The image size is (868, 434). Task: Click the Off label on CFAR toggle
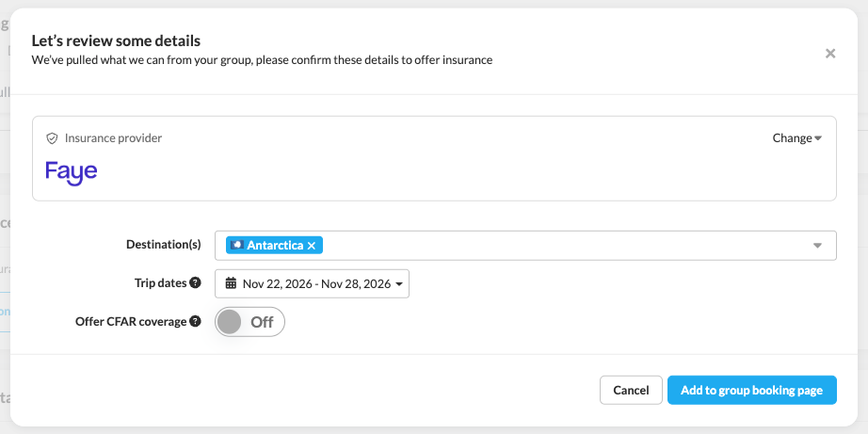tap(262, 322)
